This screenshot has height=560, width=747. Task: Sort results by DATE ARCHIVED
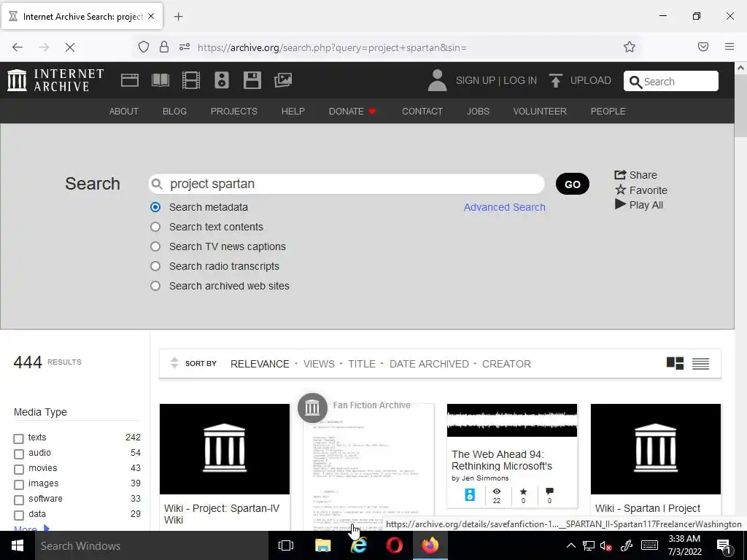click(x=429, y=364)
